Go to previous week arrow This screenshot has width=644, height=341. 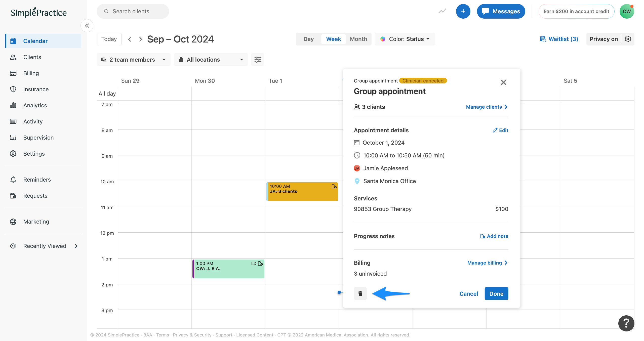pos(130,39)
